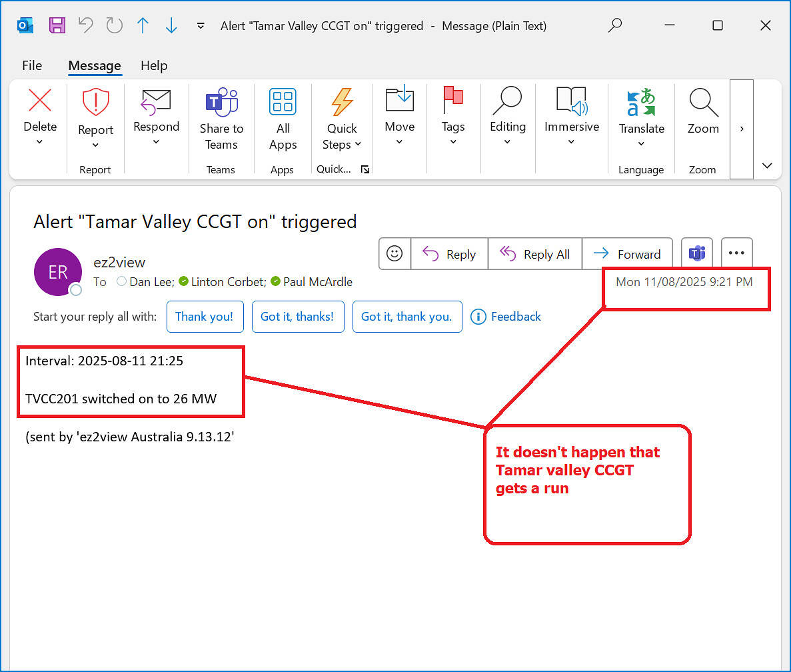Open the Immersive reader icon
The height and width of the screenshot is (672, 791).
coord(572,101)
